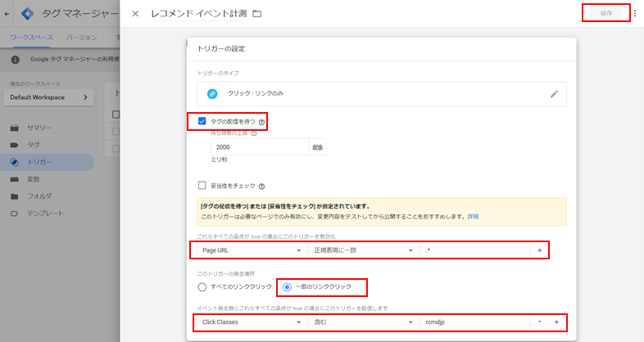Click the タグ tag-shaped sidebar icon
The height and width of the screenshot is (342, 644).
tap(15, 145)
